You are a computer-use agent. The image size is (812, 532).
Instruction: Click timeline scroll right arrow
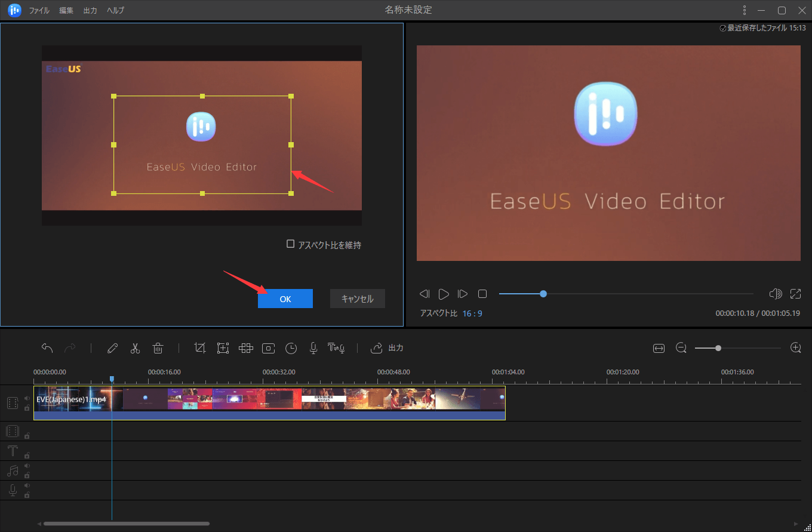tap(795, 524)
